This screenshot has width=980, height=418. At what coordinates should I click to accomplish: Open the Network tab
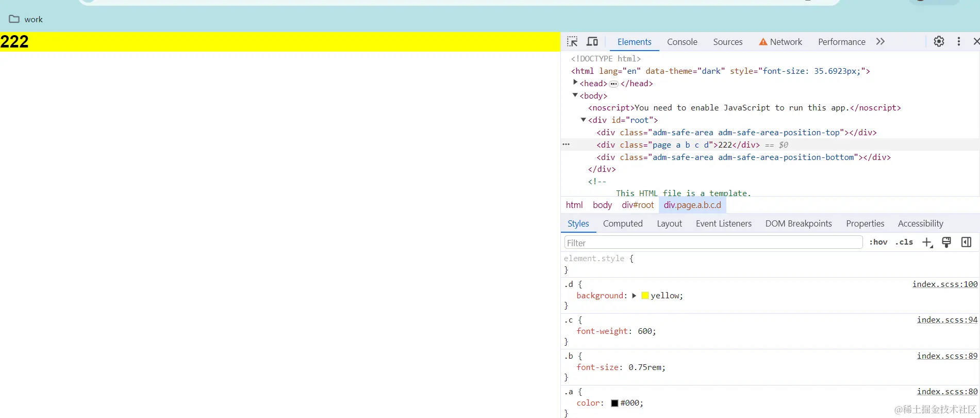click(780, 42)
